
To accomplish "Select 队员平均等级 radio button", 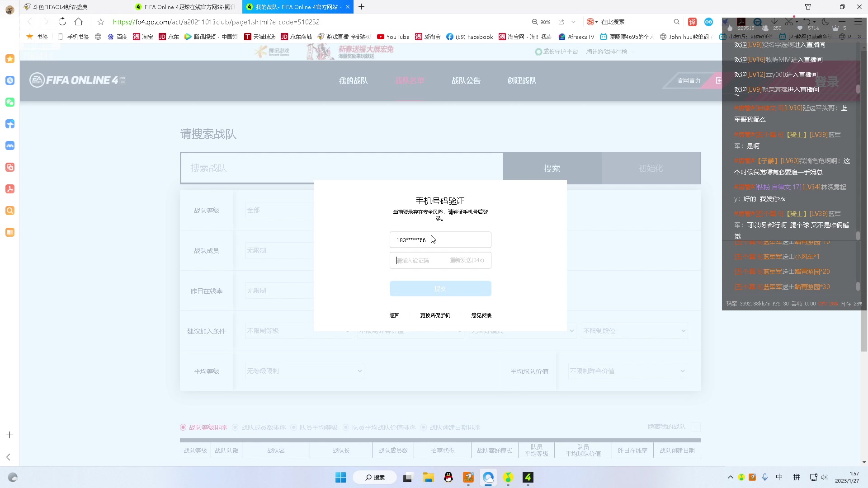I will (293, 427).
